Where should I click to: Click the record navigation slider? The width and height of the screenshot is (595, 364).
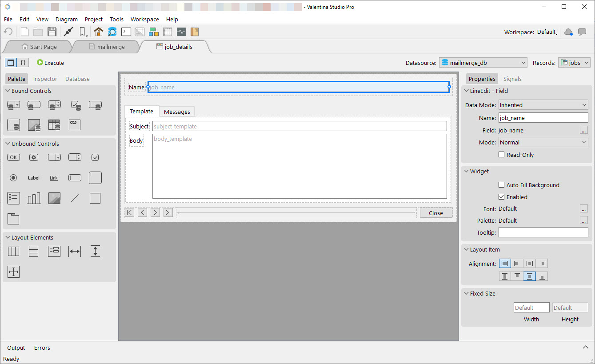tap(296, 213)
